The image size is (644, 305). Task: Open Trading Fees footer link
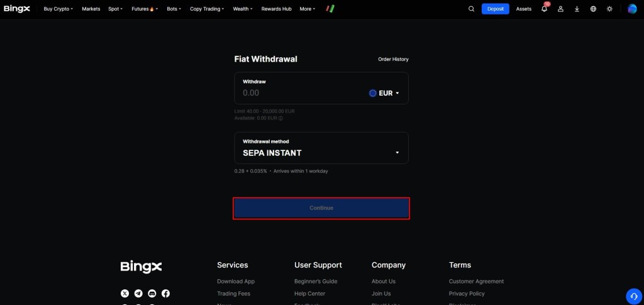pos(233,294)
